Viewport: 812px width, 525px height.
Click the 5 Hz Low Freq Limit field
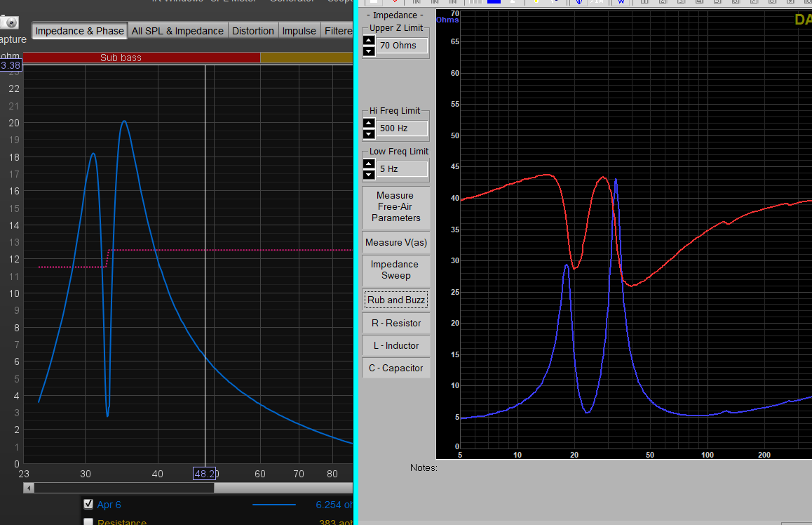402,169
